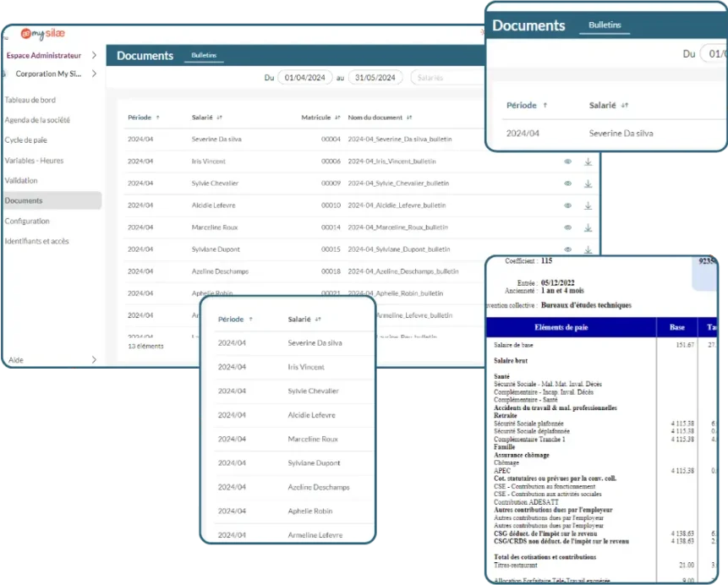Viewport: 728px width, 585px height.
Task: Sort by Matricule column arrow icon
Action: pos(337,118)
